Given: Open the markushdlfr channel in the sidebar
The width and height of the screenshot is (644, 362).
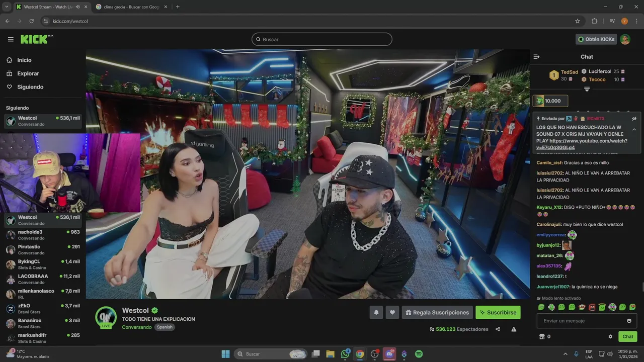Looking at the screenshot, I should coord(43,338).
